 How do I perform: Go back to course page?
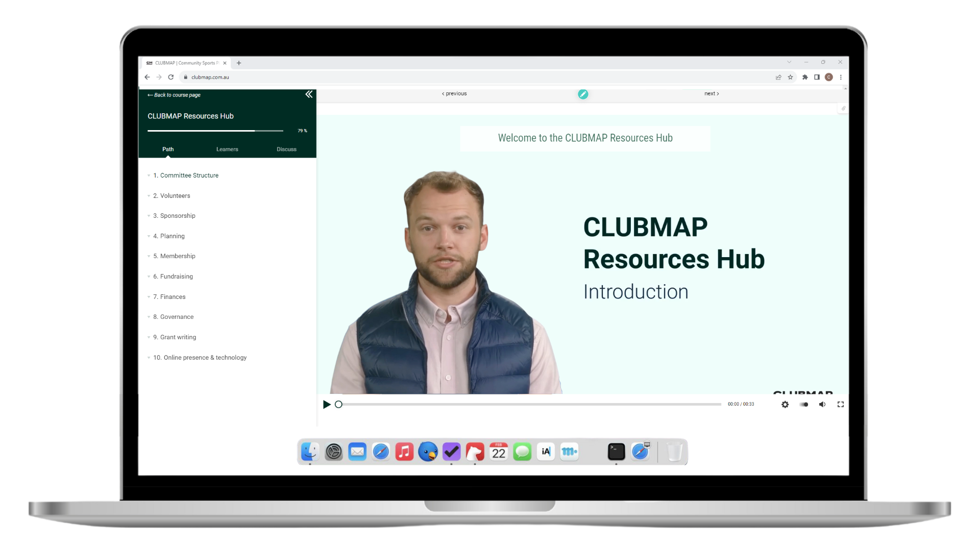click(x=174, y=95)
